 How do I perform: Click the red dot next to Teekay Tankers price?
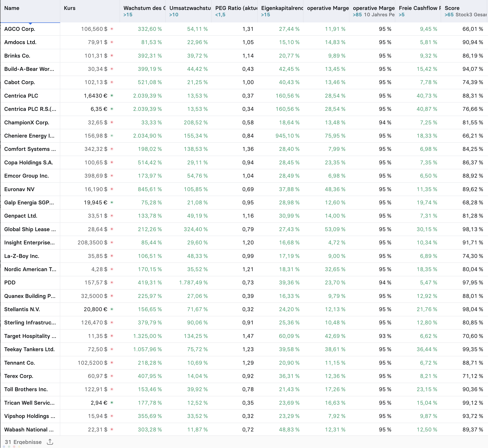pos(112,349)
